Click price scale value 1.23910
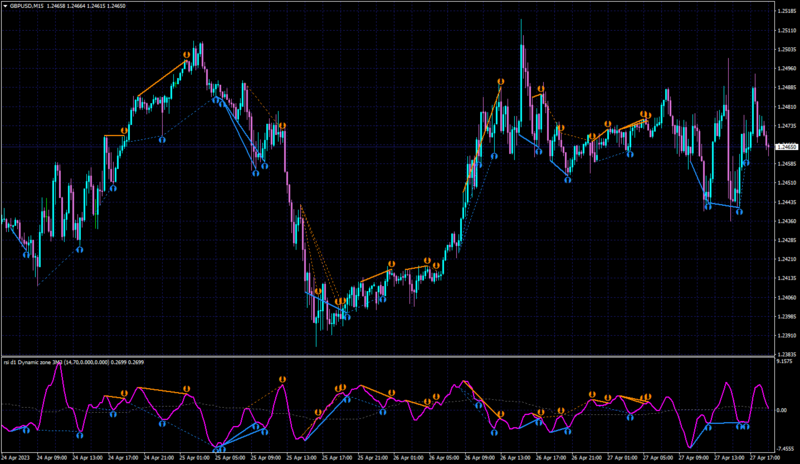 pyautogui.click(x=786, y=335)
